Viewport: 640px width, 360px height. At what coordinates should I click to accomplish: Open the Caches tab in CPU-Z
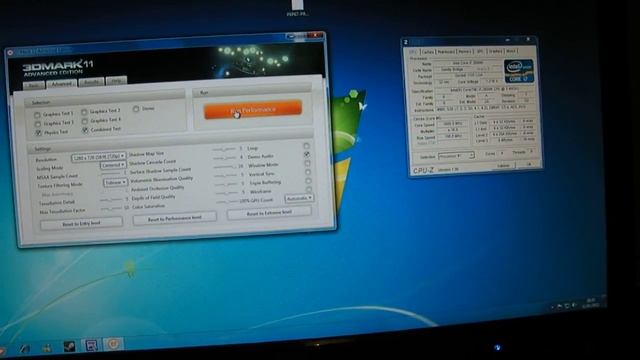point(427,52)
